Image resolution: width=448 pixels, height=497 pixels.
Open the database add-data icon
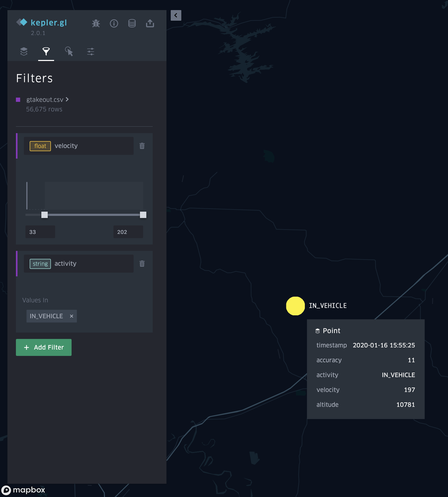132,23
